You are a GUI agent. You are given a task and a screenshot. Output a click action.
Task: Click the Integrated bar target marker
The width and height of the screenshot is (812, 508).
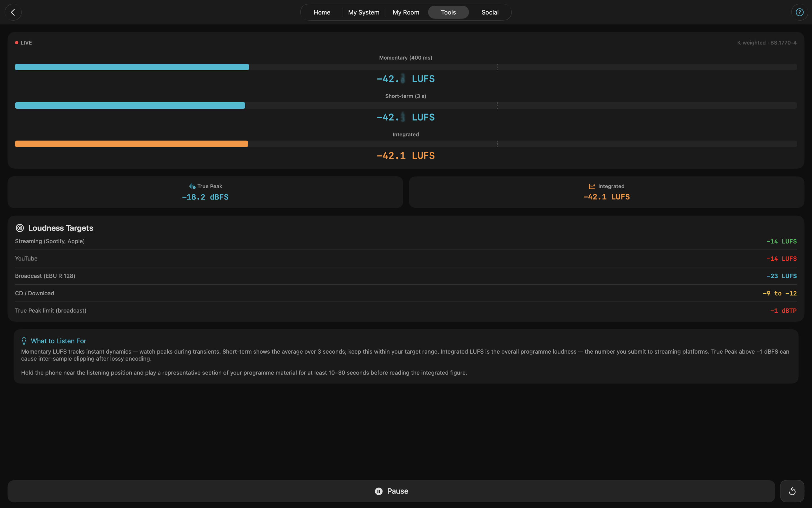click(497, 144)
